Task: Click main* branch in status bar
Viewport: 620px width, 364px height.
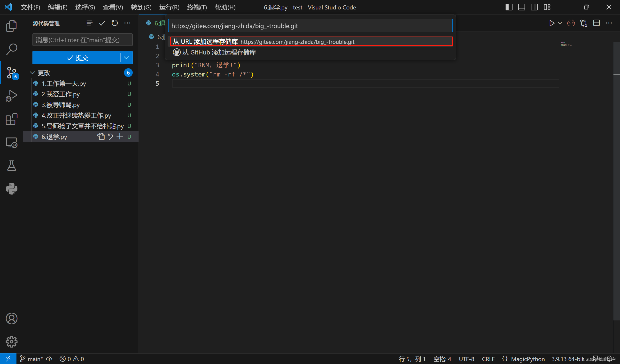Action: click(x=31, y=359)
